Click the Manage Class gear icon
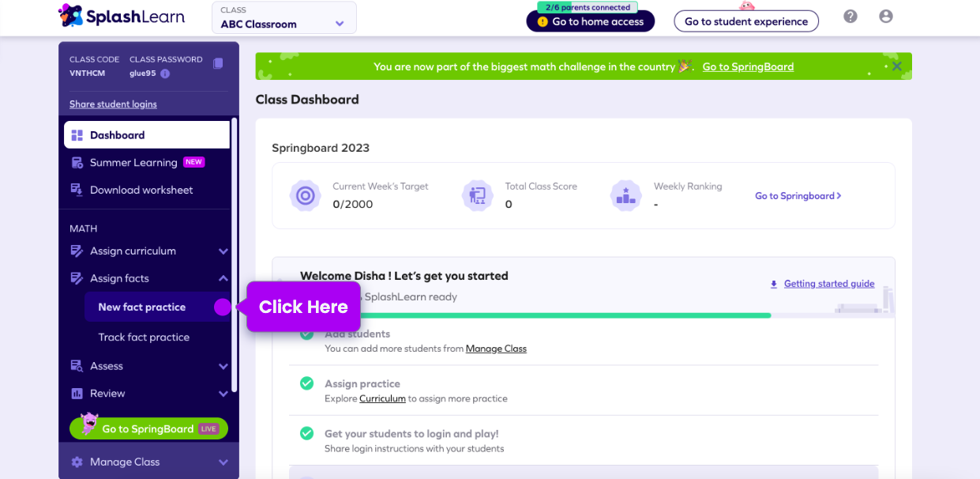 (77, 462)
